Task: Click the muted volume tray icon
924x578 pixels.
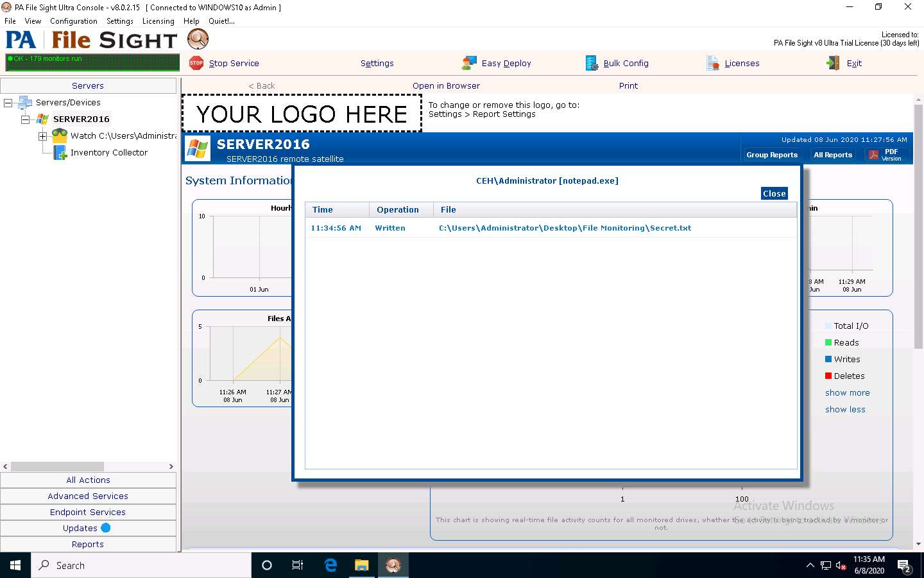Action: 841,566
